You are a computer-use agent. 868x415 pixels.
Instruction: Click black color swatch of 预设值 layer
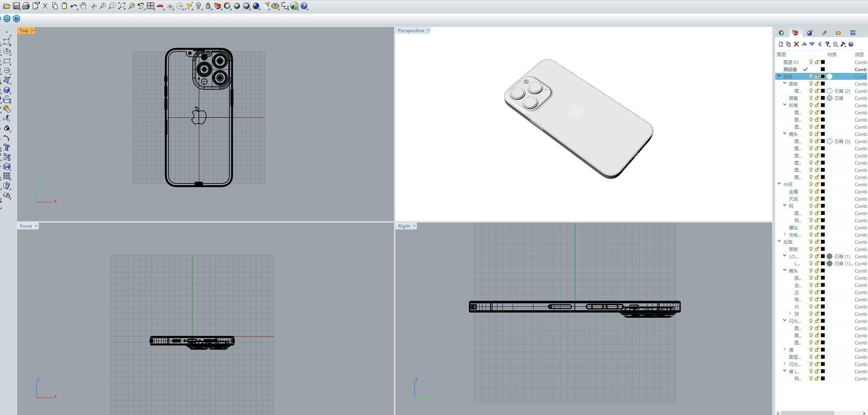pyautogui.click(x=823, y=70)
